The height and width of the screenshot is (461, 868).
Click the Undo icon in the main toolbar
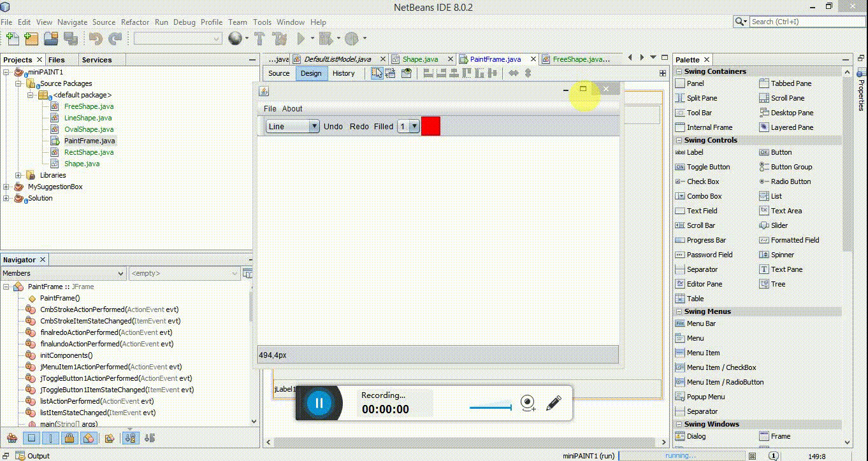click(94, 39)
